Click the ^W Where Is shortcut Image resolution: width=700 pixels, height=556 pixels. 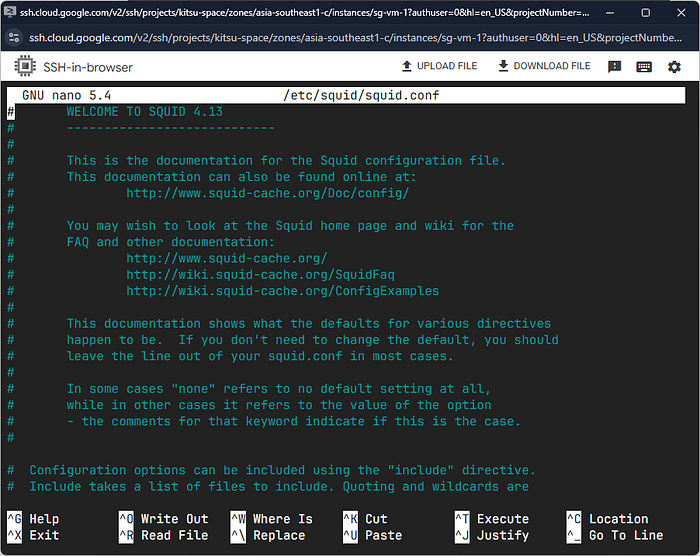pyautogui.click(x=271, y=519)
